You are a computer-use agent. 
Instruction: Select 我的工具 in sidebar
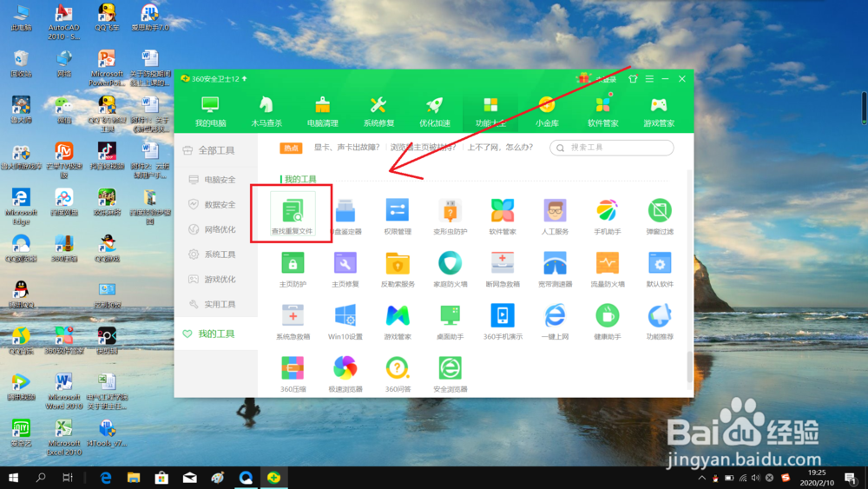[216, 334]
